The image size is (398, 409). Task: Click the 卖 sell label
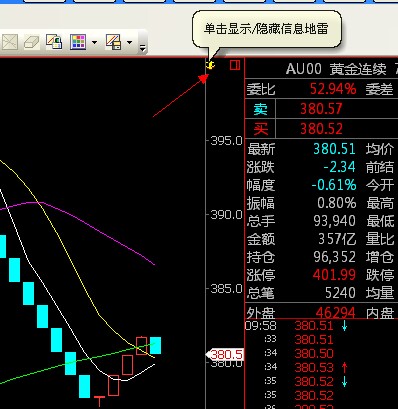click(260, 109)
